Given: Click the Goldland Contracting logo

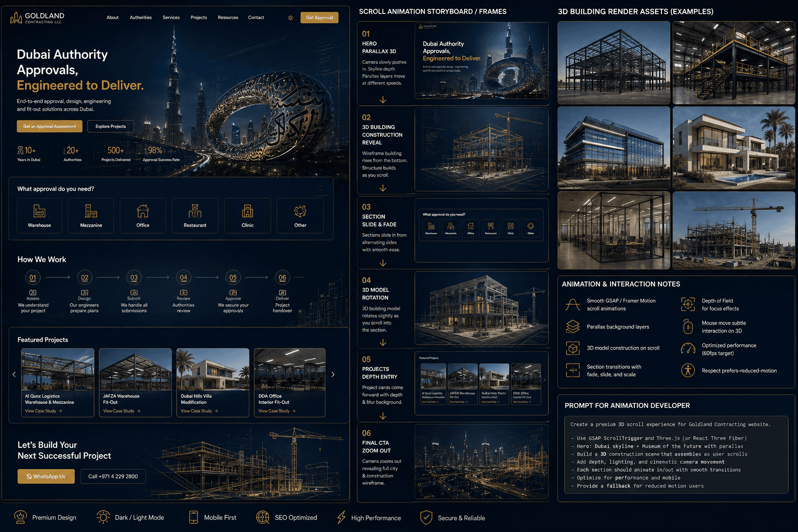Looking at the screenshot, I should [x=37, y=18].
